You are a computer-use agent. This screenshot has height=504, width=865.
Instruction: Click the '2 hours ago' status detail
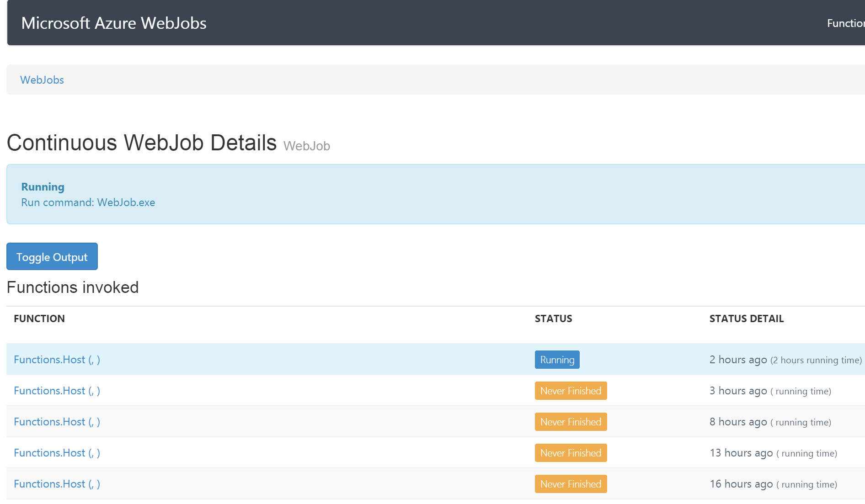coord(738,360)
